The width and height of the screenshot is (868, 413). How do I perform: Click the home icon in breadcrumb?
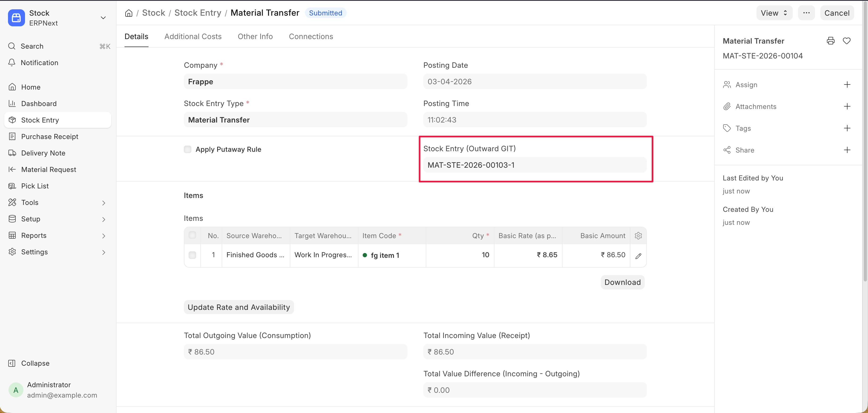tap(128, 13)
